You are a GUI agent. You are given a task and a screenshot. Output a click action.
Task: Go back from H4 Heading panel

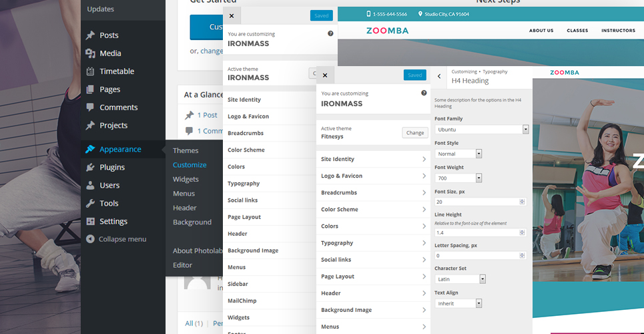click(x=439, y=76)
